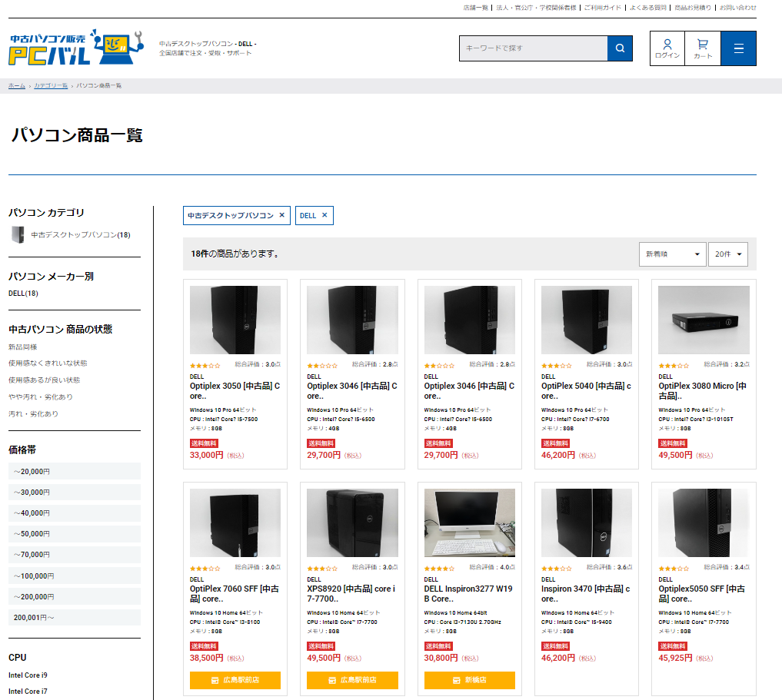The width and height of the screenshot is (782, 700).
Task: Open the Optiplex 3046 4GB thumbnail in the second card
Action: (353, 320)
